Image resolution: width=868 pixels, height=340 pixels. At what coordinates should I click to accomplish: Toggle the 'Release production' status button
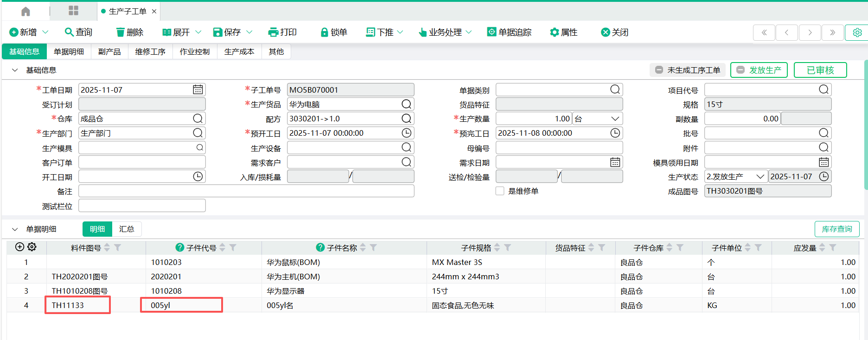point(759,70)
